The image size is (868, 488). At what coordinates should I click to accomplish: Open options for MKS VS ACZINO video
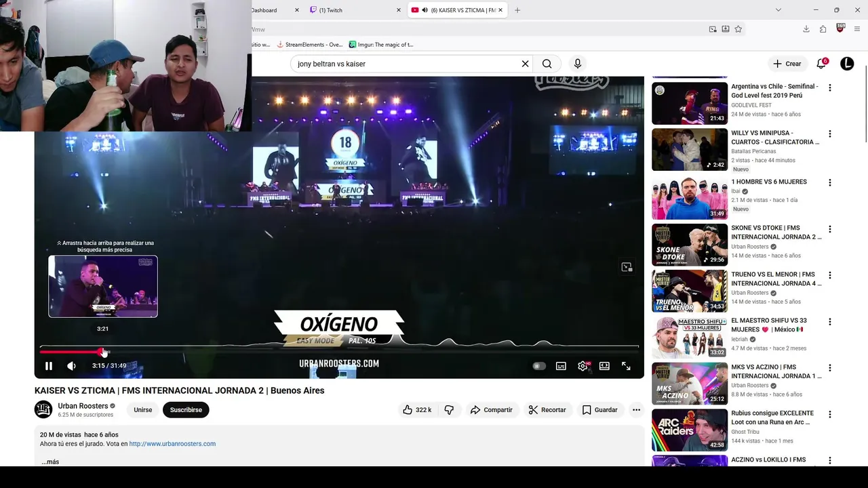click(x=829, y=368)
